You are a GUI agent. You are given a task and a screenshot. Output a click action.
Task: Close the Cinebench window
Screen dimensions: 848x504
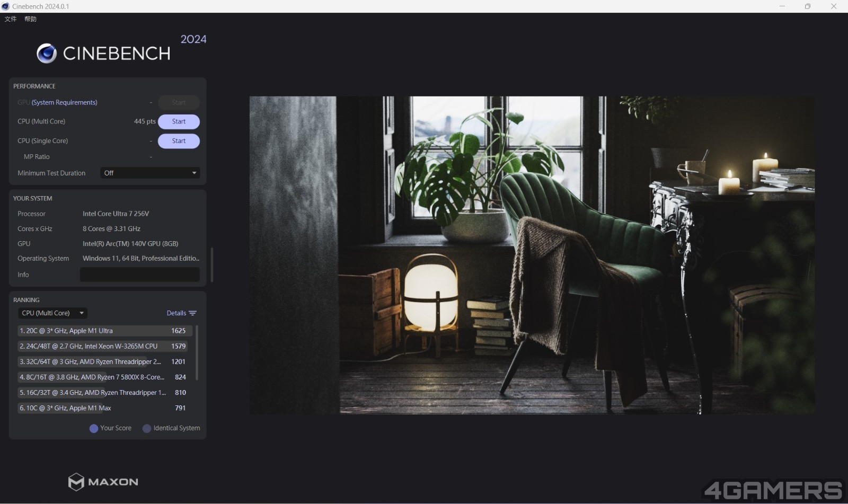point(834,6)
